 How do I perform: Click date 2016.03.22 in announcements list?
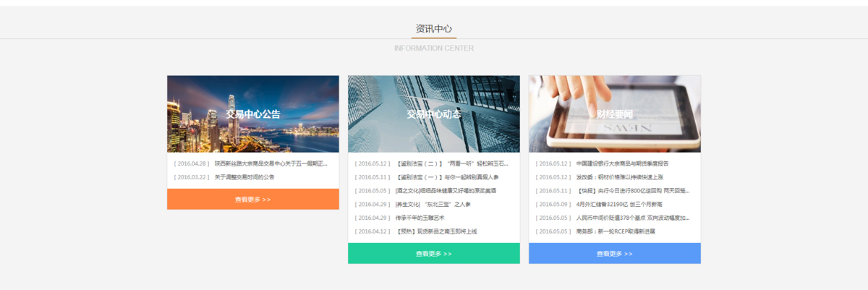coord(192,177)
